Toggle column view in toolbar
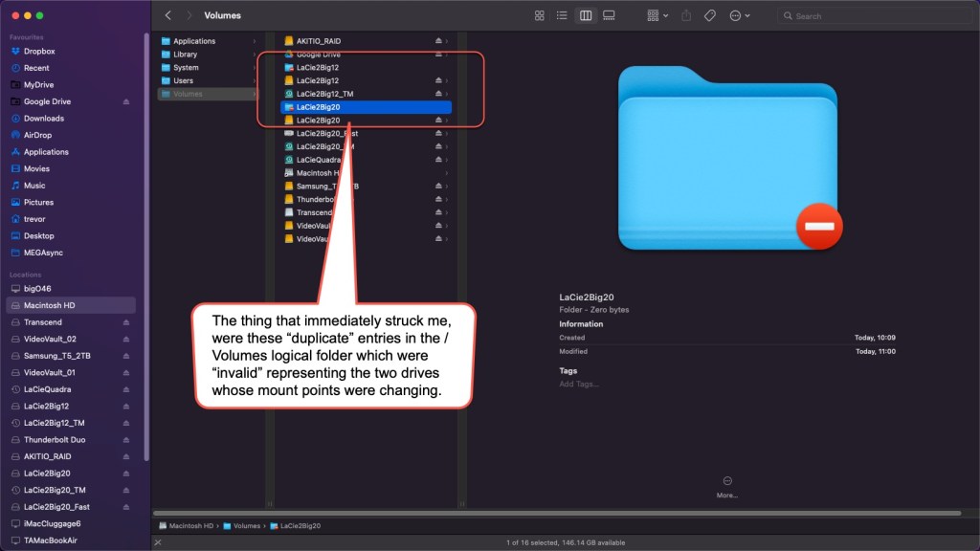980x551 pixels. [586, 16]
